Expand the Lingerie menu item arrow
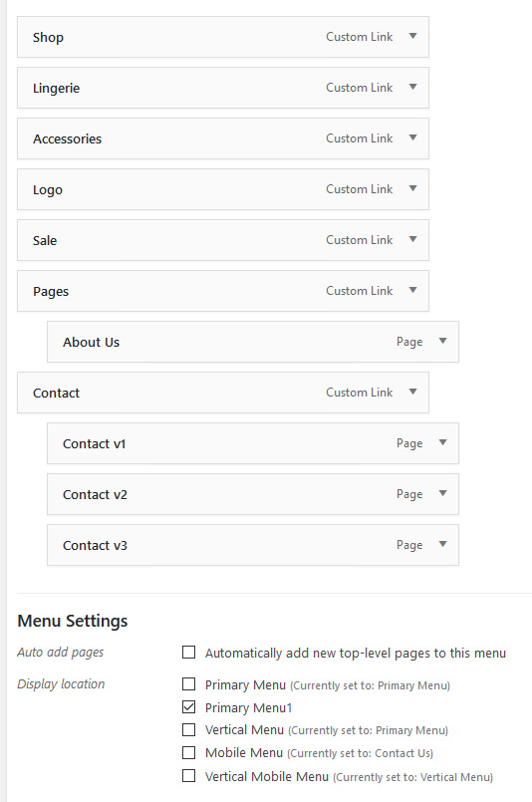This screenshot has width=532, height=802. (x=412, y=87)
